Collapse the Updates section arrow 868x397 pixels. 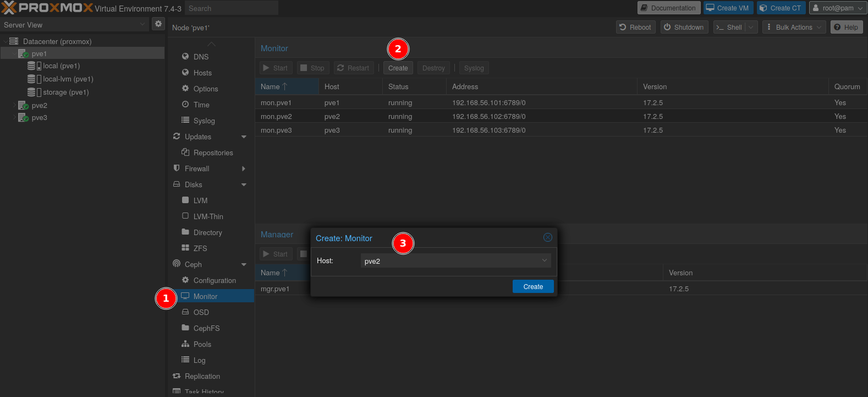[x=244, y=137]
